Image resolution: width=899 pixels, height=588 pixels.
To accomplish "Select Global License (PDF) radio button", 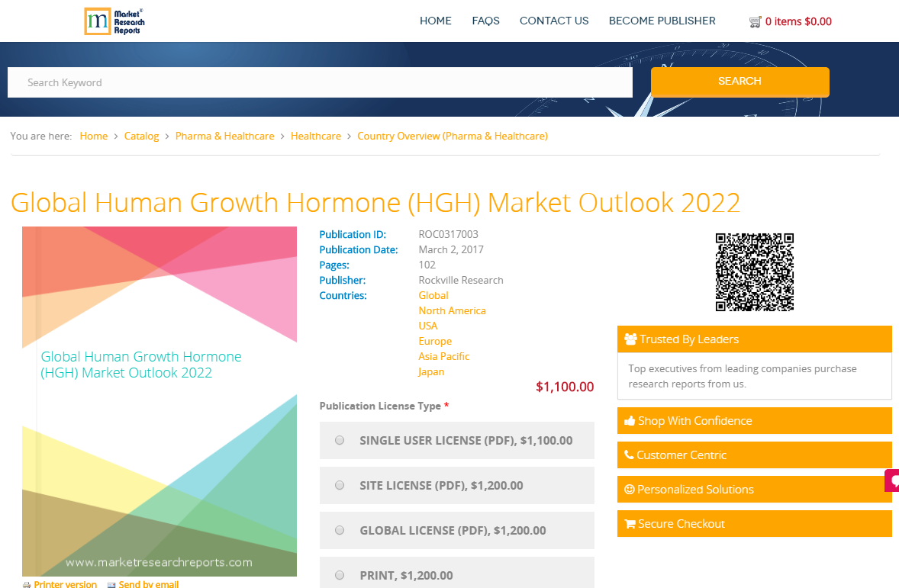I will (x=340, y=530).
